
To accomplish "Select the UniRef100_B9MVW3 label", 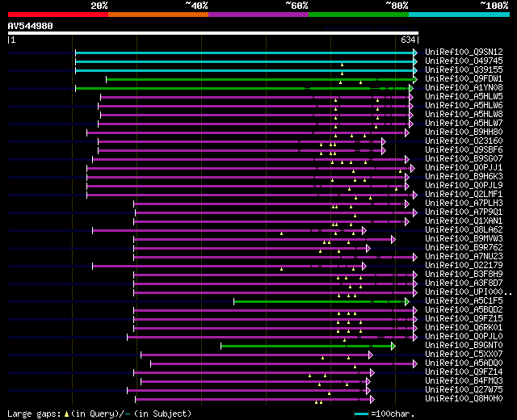I will [464, 239].
